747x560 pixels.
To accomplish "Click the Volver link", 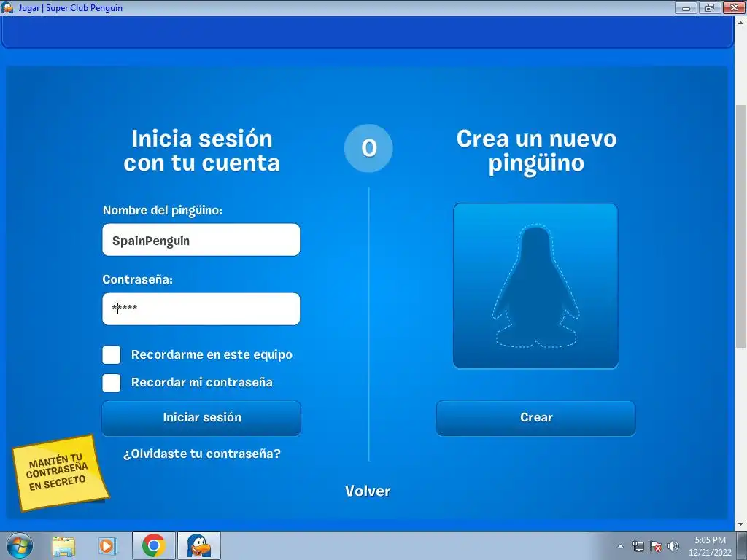I will (x=368, y=491).
